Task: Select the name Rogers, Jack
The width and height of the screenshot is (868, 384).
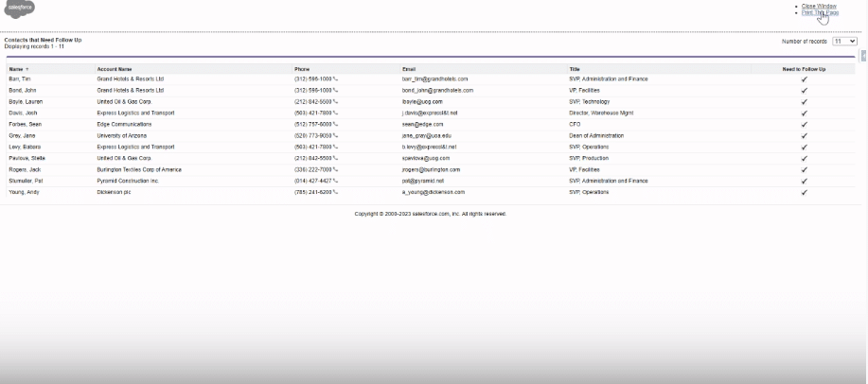Action: (25, 170)
